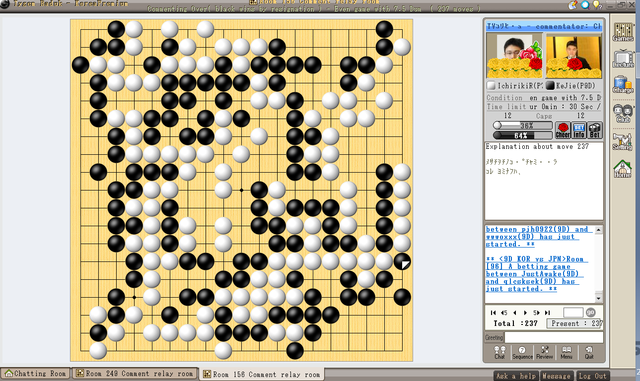Open the Chat icon below the greeting field
The image size is (640, 381).
500,352
